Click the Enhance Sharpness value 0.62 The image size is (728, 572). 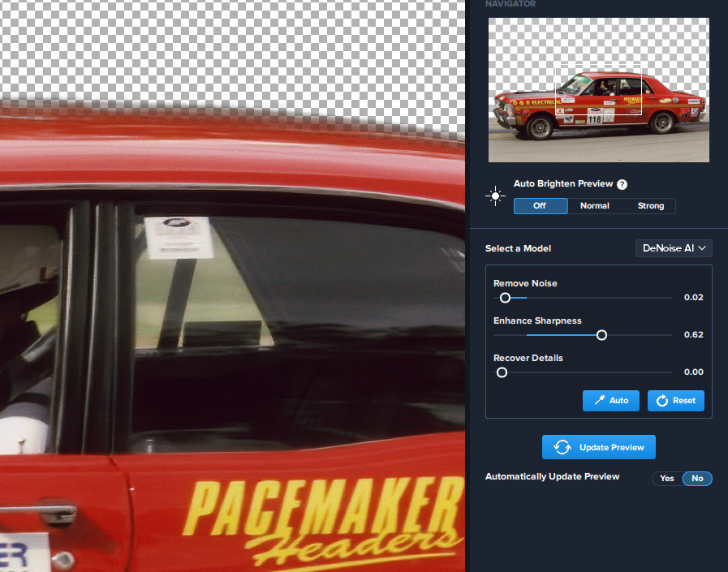693,335
